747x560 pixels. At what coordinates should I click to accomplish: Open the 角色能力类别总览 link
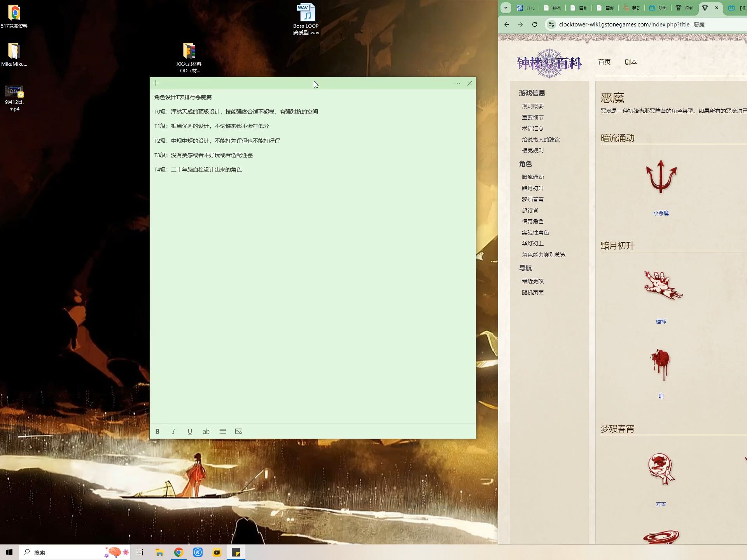coord(544,255)
